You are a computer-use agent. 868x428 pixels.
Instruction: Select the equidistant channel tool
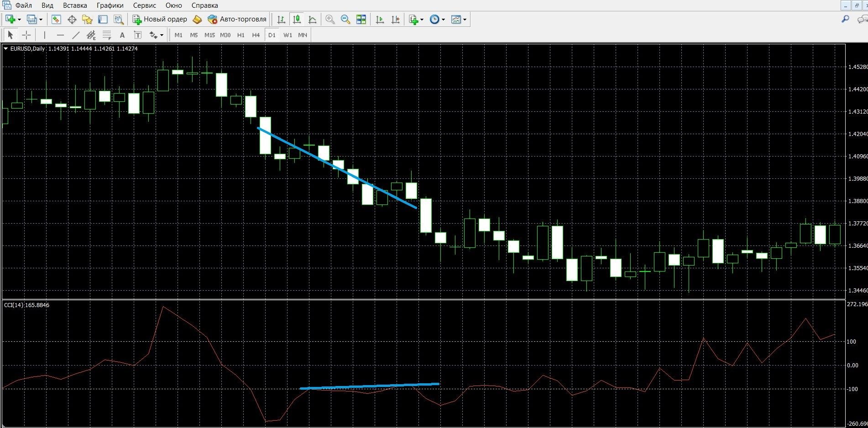coord(91,35)
